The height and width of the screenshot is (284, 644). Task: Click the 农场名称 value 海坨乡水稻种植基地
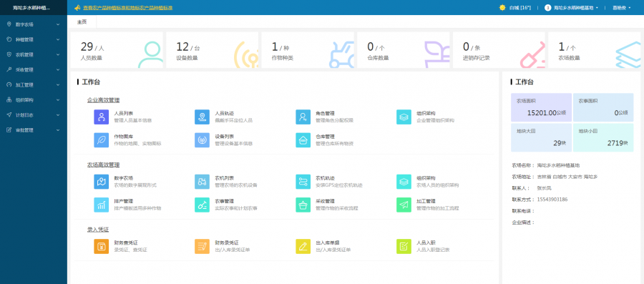tap(558, 165)
